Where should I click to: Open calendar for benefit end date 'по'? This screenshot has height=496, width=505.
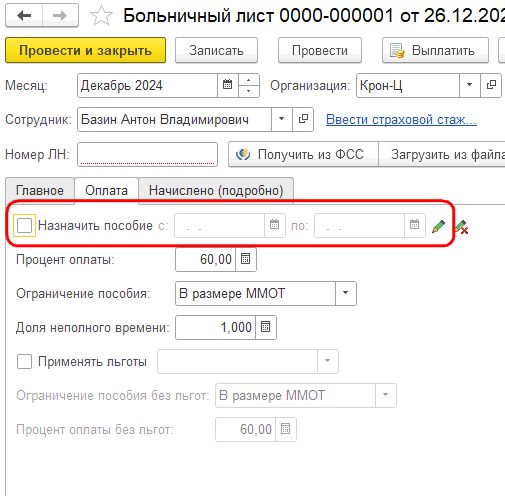point(414,225)
